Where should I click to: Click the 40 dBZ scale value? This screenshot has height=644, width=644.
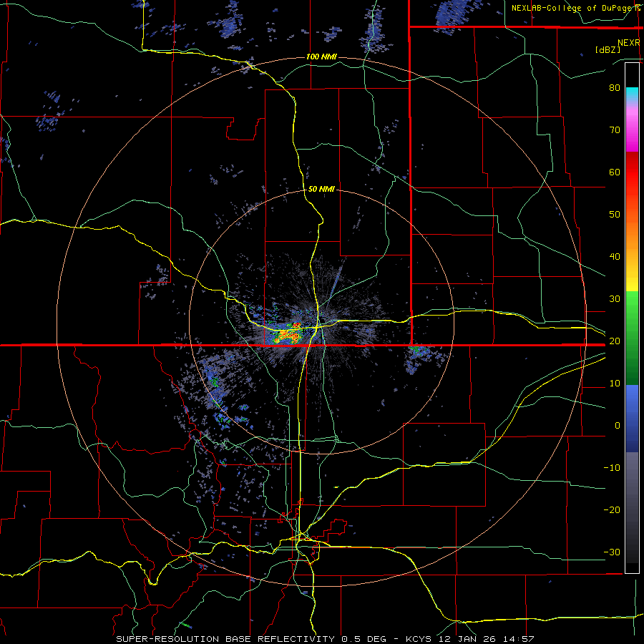pos(615,257)
